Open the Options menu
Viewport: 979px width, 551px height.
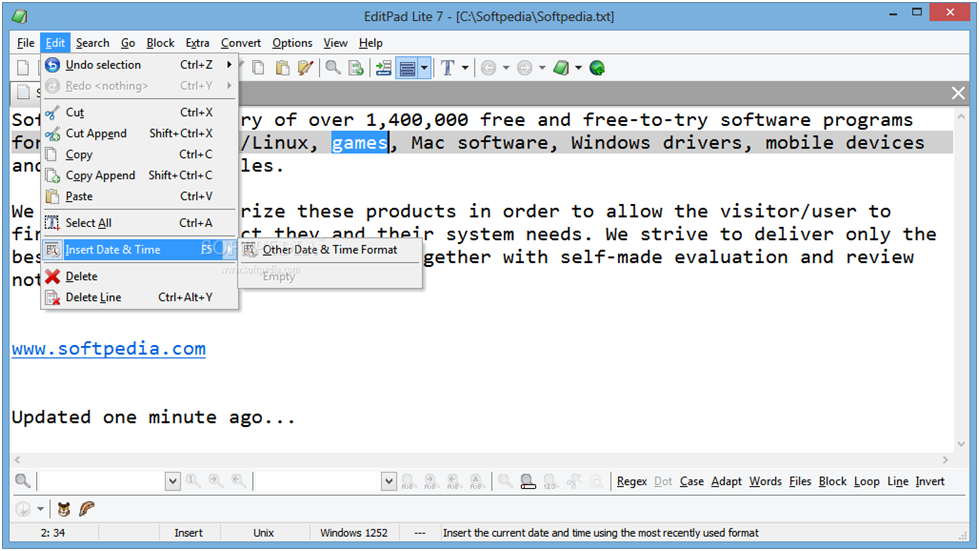(x=292, y=43)
